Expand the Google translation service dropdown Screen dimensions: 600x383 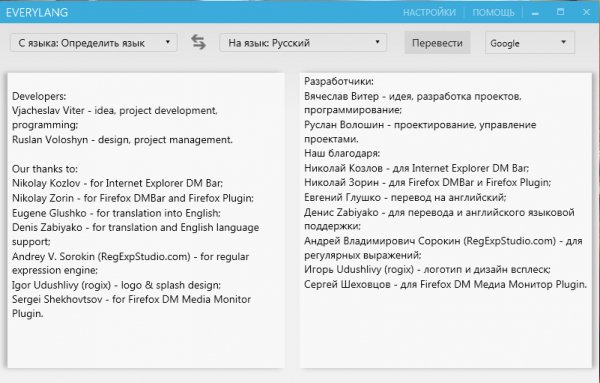pos(530,43)
